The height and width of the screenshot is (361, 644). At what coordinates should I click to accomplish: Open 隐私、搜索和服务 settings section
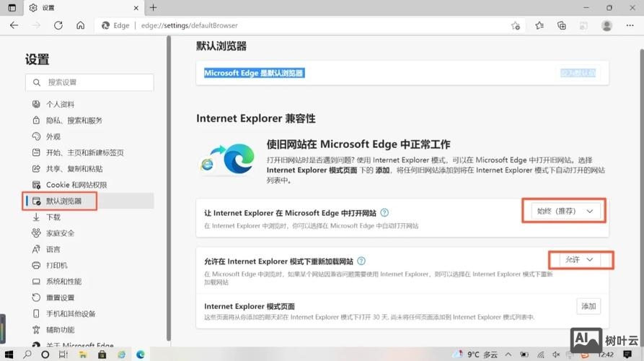click(74, 121)
